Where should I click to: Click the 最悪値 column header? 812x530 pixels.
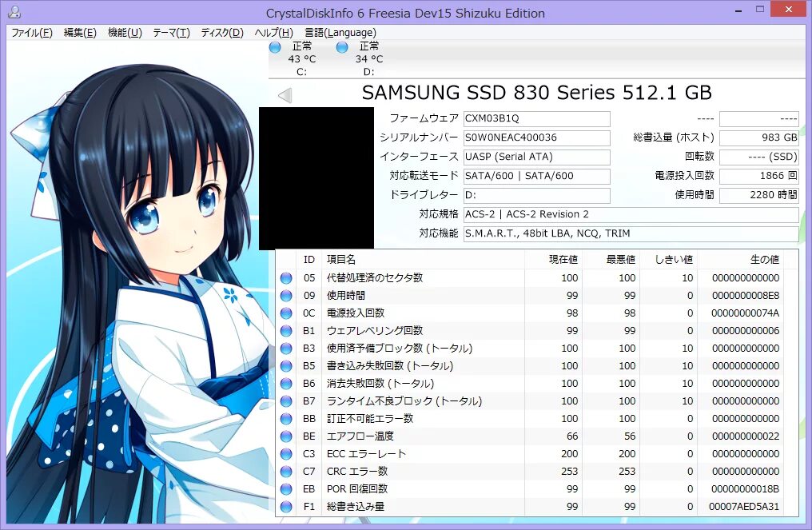click(x=611, y=260)
